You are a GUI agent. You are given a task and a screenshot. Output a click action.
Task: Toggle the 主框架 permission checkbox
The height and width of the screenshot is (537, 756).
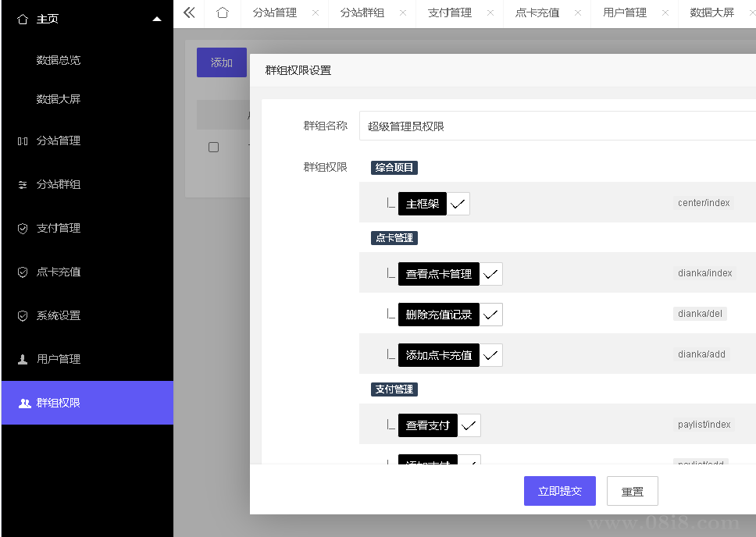tap(458, 204)
